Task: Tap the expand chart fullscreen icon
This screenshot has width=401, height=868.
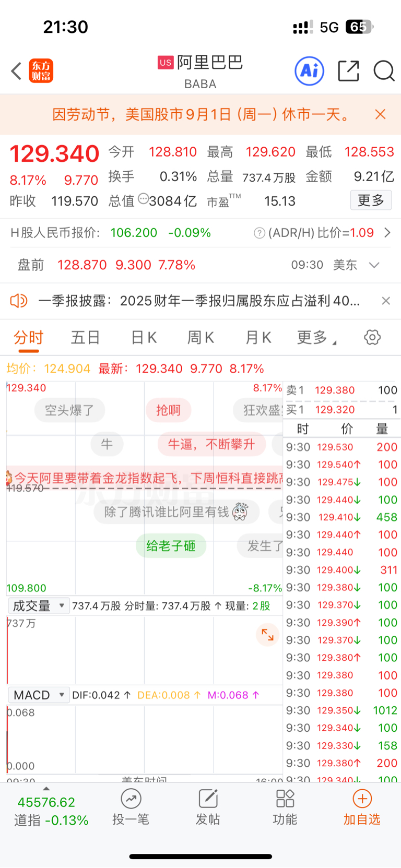Action: pyautogui.click(x=268, y=635)
